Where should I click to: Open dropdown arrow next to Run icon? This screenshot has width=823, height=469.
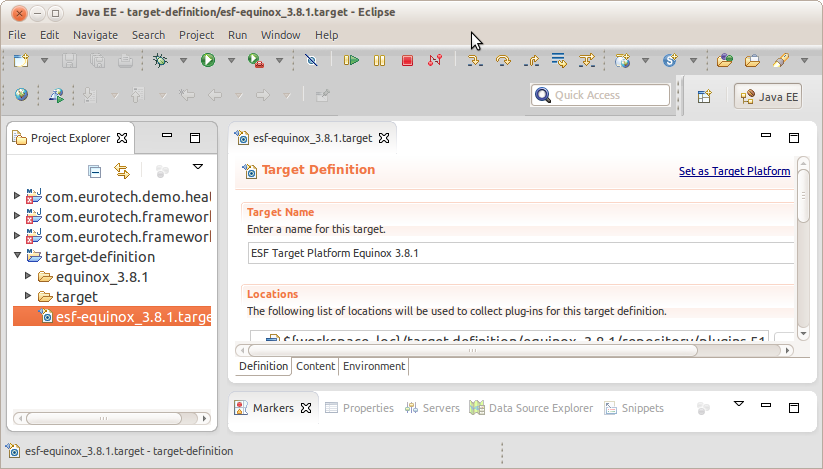(x=231, y=61)
